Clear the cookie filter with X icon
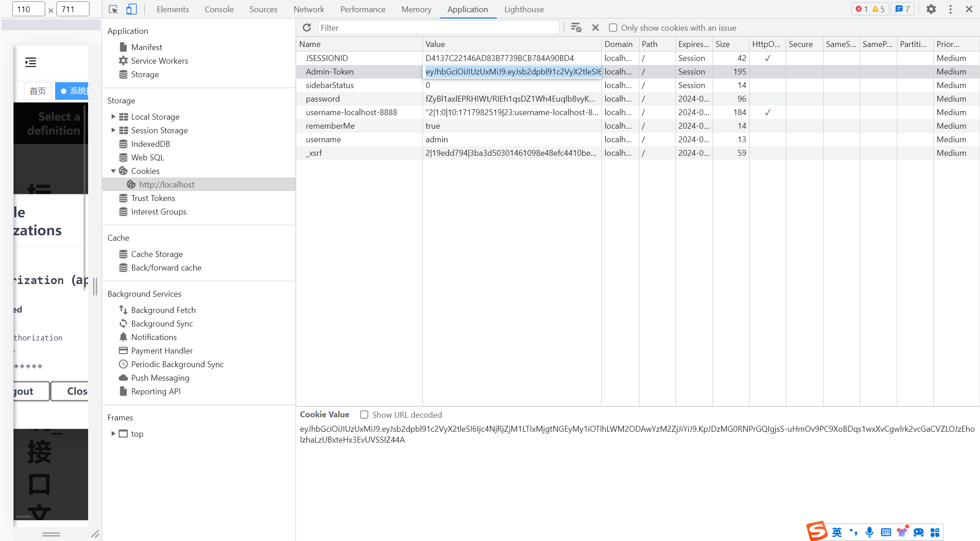 (x=596, y=28)
